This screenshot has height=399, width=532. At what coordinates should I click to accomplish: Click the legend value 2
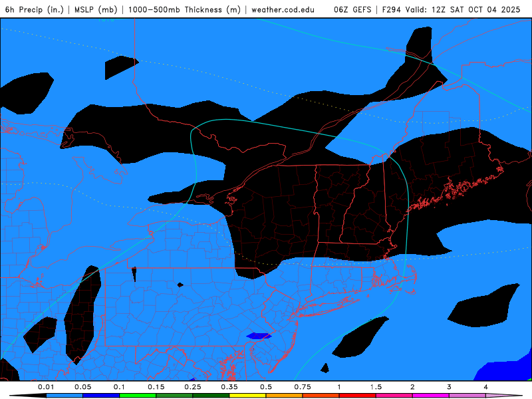(x=412, y=387)
